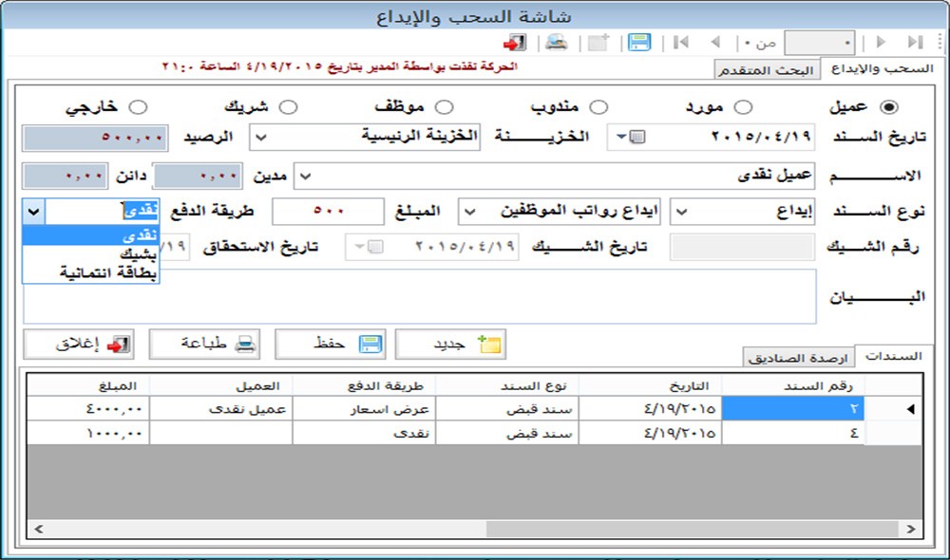The image size is (950, 560).
Task: Click the new record icon in the top toolbar
Action: (x=598, y=43)
